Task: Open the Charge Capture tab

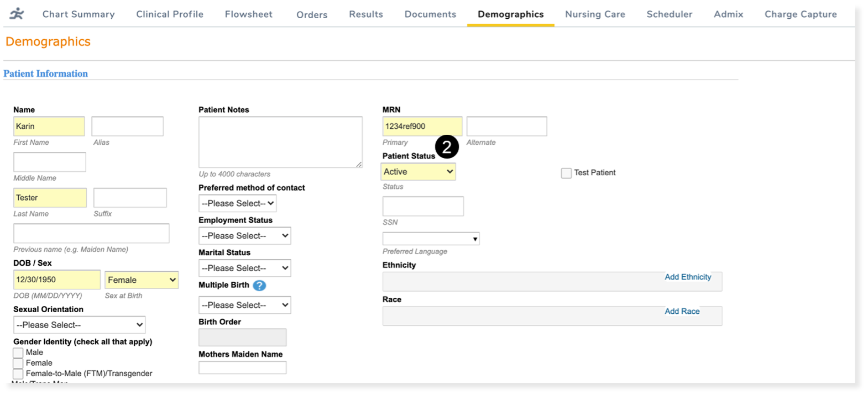Action: click(x=800, y=14)
